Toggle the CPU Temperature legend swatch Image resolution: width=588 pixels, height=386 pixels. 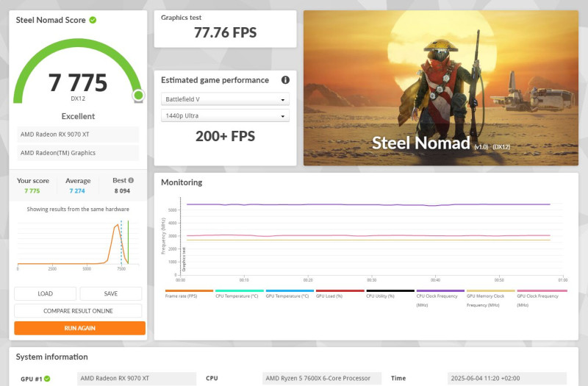click(x=240, y=290)
